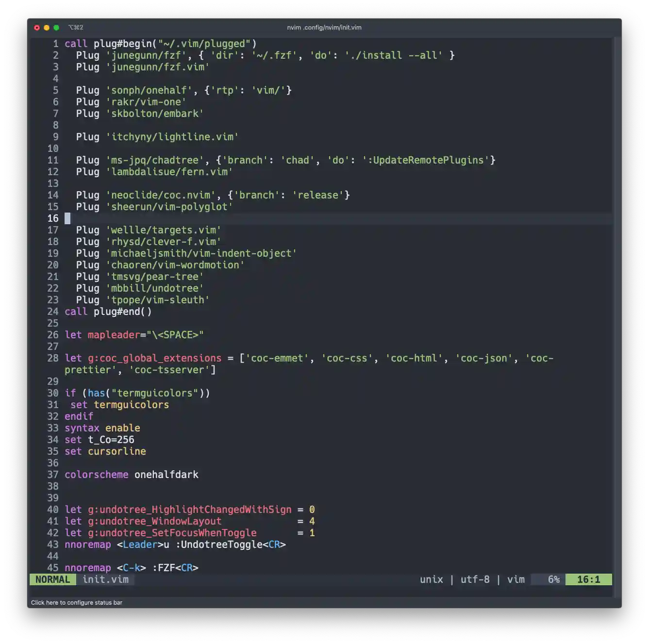Click the 'plug#begin' call on line 1
Viewport: 649px width, 644px height.
[x=123, y=44]
